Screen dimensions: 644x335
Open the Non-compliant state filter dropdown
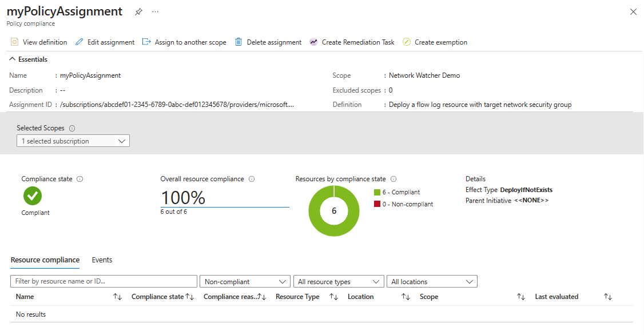tap(245, 282)
